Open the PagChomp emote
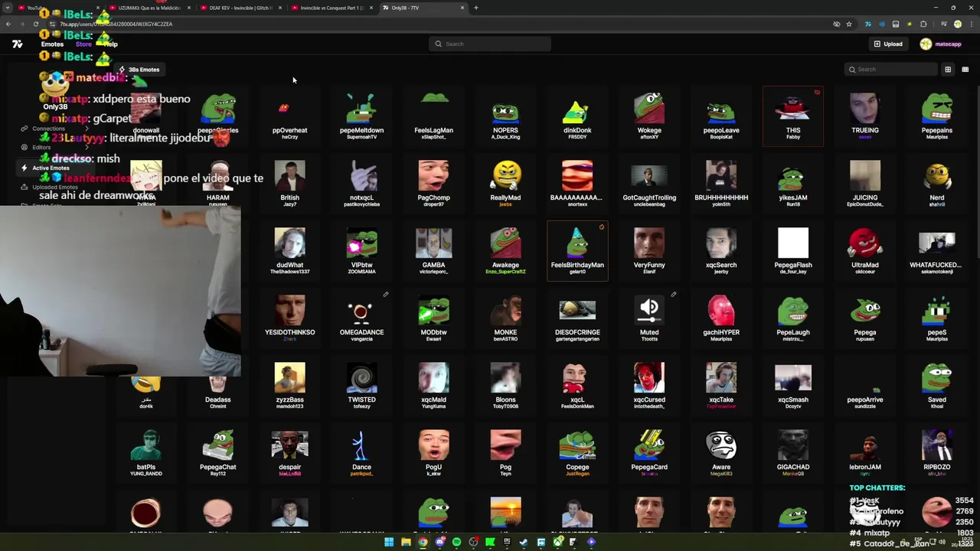The height and width of the screenshot is (551, 980). pos(433,184)
